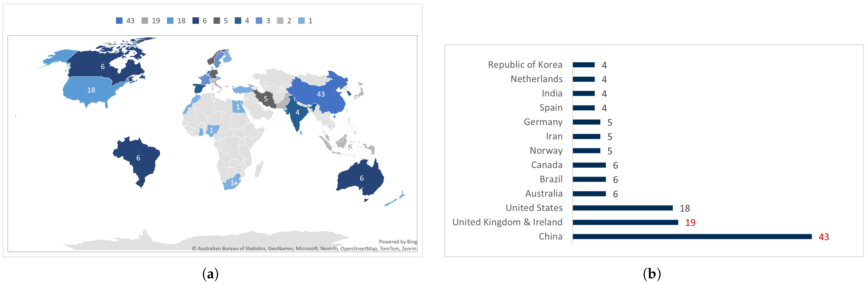Click Canada on the map
This screenshot has width=868, height=284.
click(102, 67)
